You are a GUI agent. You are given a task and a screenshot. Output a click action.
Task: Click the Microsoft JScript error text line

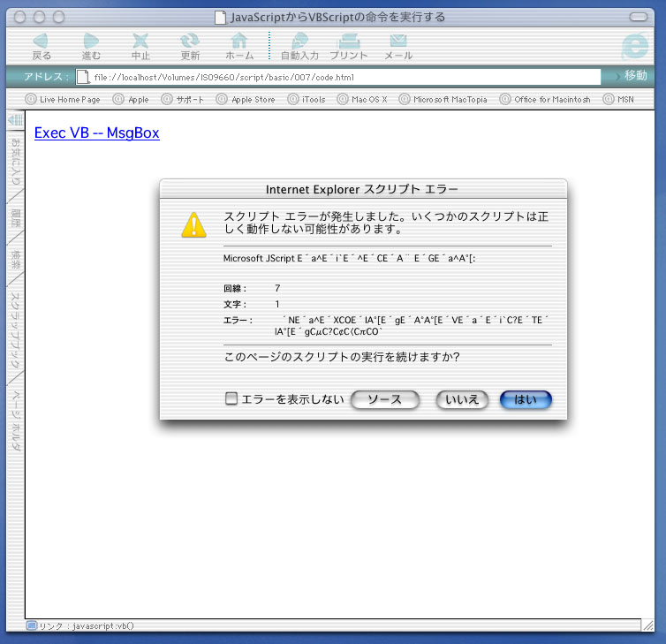349,258
